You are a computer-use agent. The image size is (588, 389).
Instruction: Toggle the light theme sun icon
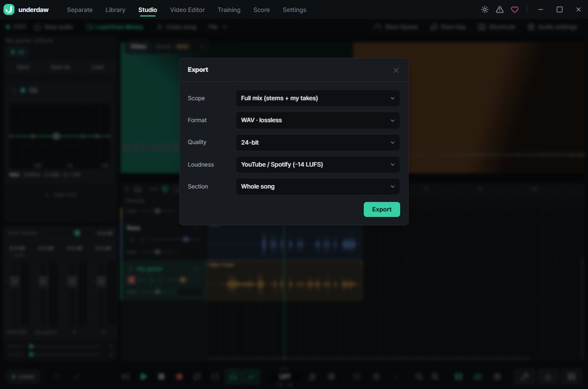[485, 10]
